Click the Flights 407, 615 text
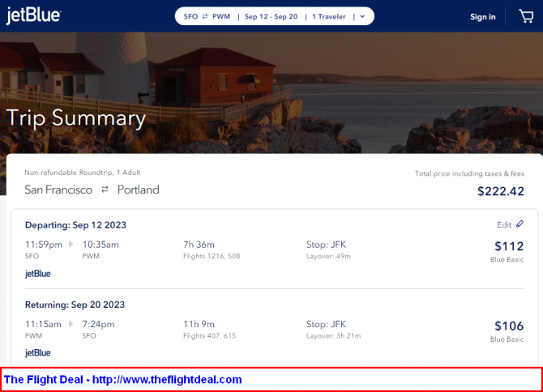Viewport: 543px width, 392px height. pyautogui.click(x=210, y=335)
